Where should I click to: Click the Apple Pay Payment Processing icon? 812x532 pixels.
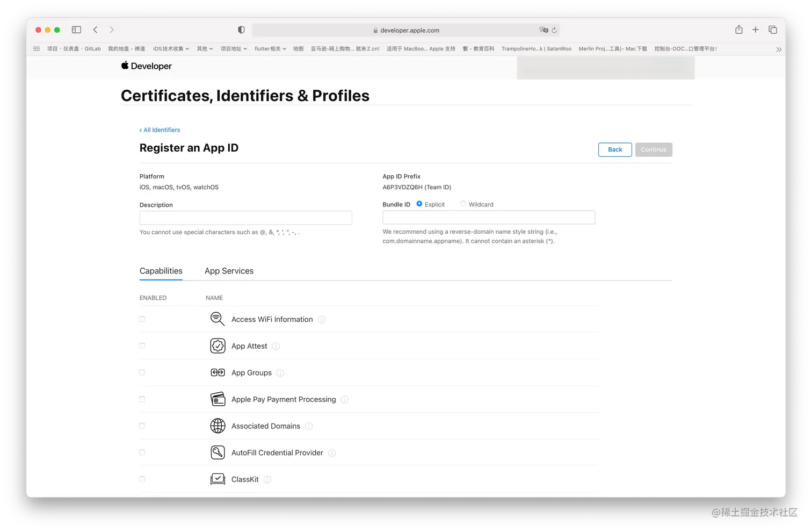(x=218, y=399)
